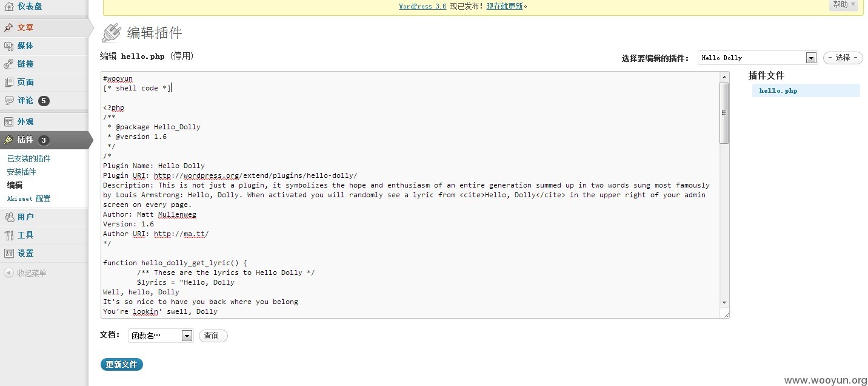
Task: Click 'Plugin Name: Hello Dolly' line
Action: [154, 166]
